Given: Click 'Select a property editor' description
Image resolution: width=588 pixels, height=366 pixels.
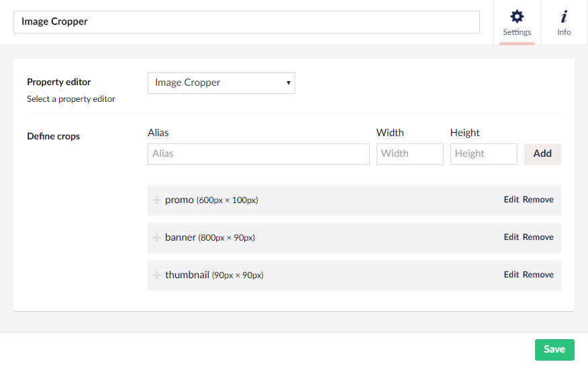Looking at the screenshot, I should [71, 99].
